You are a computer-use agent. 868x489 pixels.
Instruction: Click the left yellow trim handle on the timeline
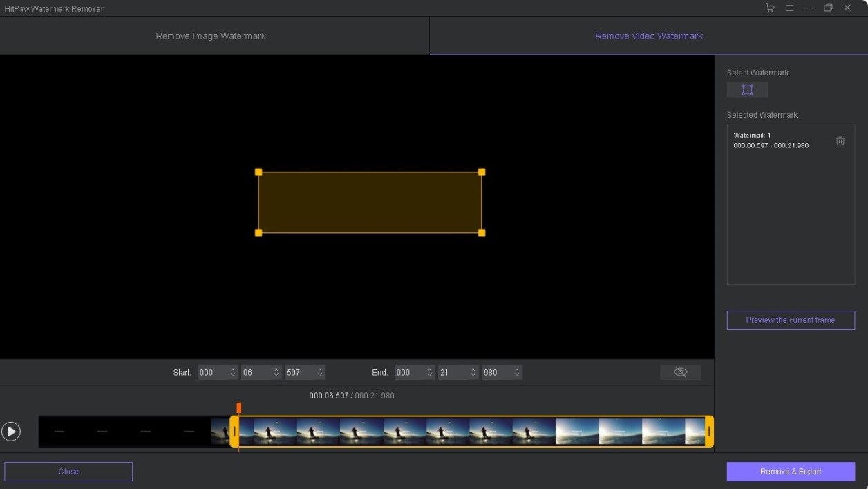tap(234, 431)
